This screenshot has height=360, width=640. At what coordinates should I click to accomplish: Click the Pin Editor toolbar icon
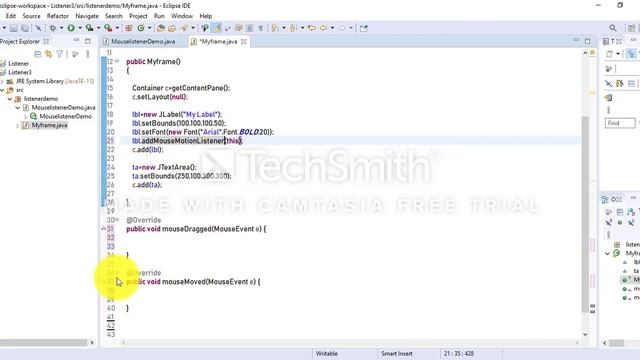(364, 28)
